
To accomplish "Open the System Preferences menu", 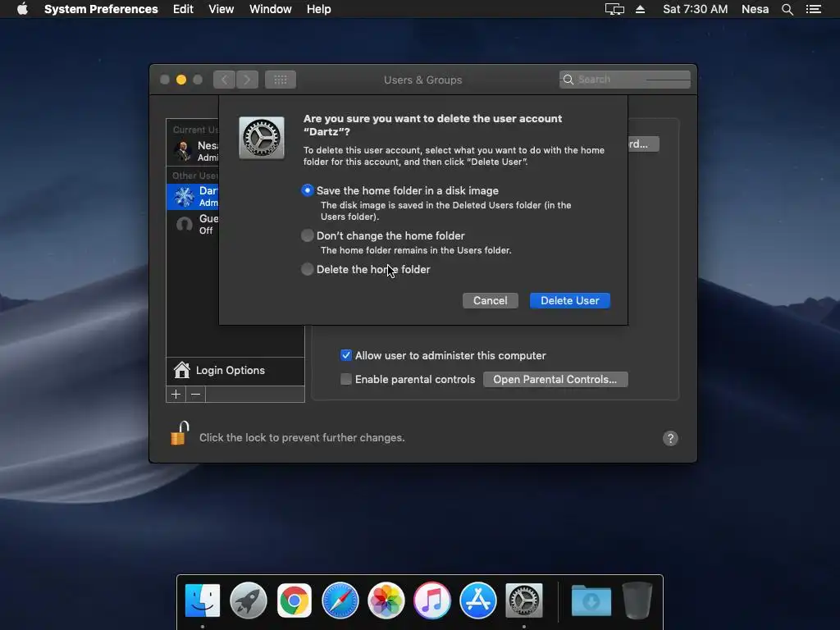I will click(x=101, y=9).
